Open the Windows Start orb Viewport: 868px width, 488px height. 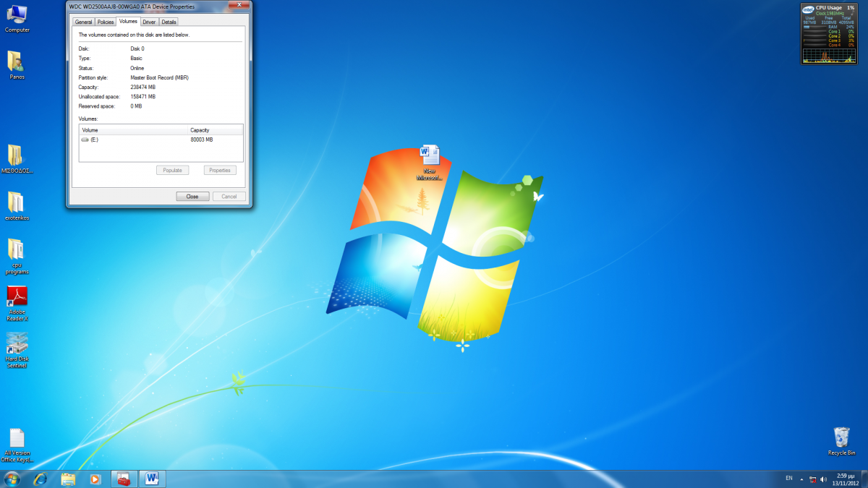tap(12, 479)
